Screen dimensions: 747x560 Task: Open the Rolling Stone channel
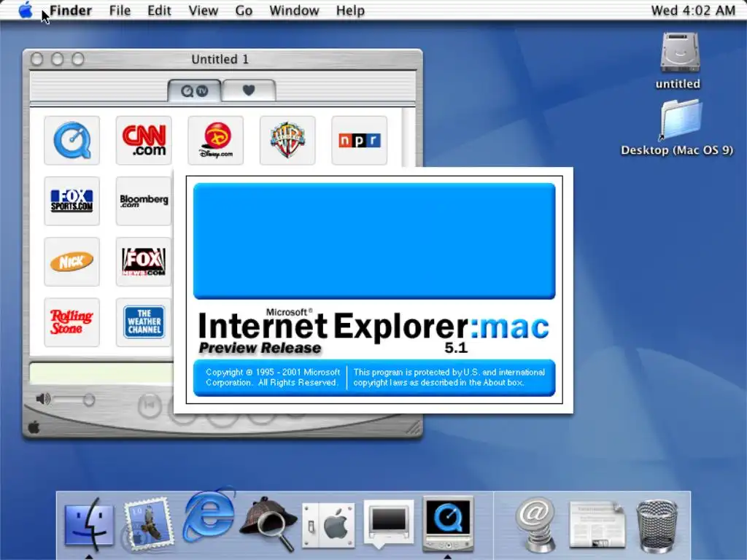(x=72, y=322)
